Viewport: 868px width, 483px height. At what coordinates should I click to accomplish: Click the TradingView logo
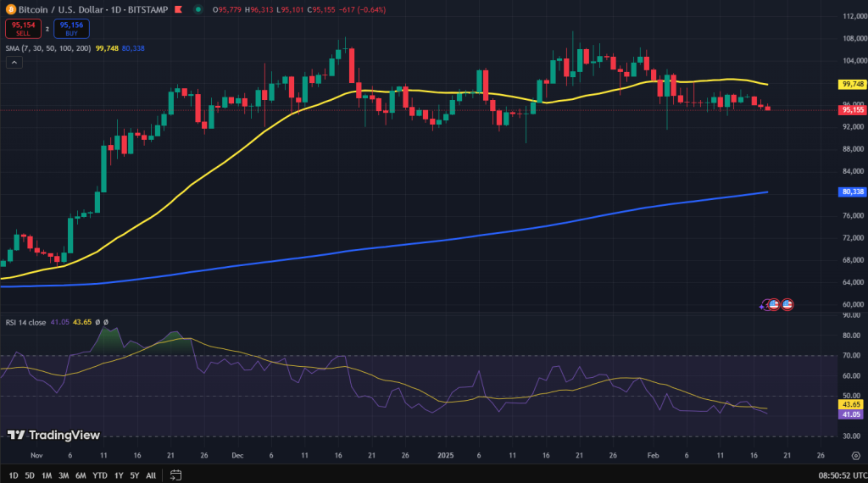pyautogui.click(x=53, y=435)
